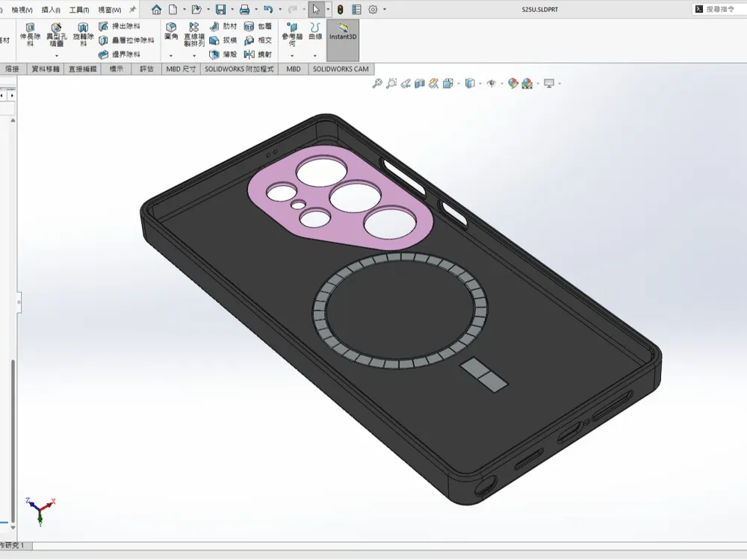
Task: Toggle the menu bar pin icon
Action: pos(132,9)
